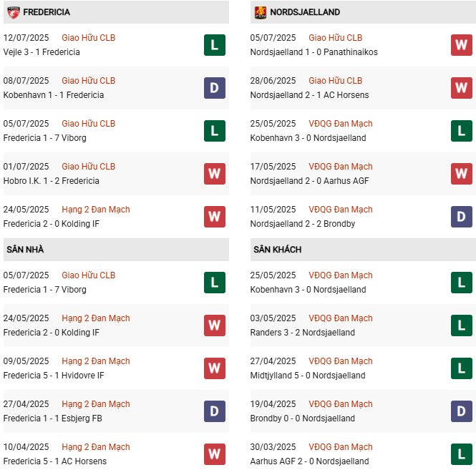Select the SÂN KHÁCH section header
The height and width of the screenshot is (475, 476).
pyautogui.click(x=277, y=250)
